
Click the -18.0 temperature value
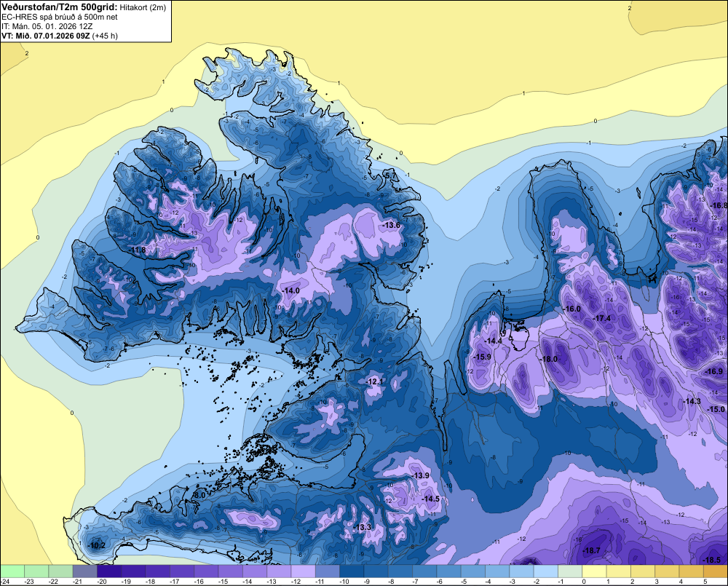coord(548,359)
